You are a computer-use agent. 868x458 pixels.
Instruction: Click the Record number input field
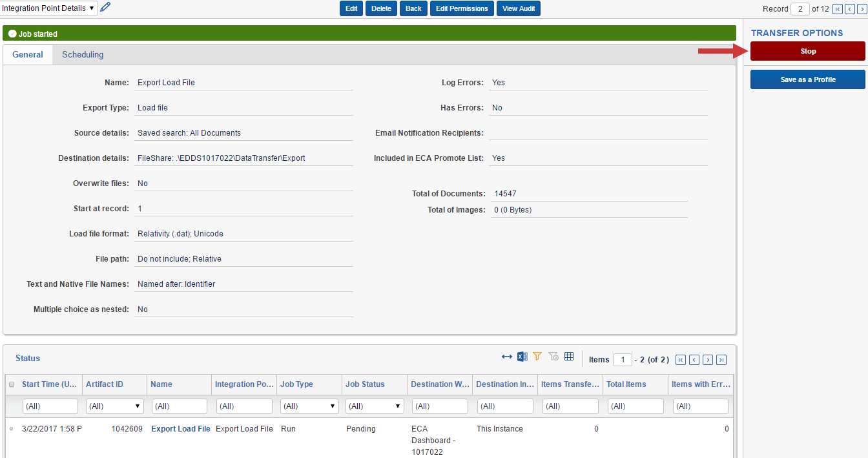pyautogui.click(x=800, y=9)
